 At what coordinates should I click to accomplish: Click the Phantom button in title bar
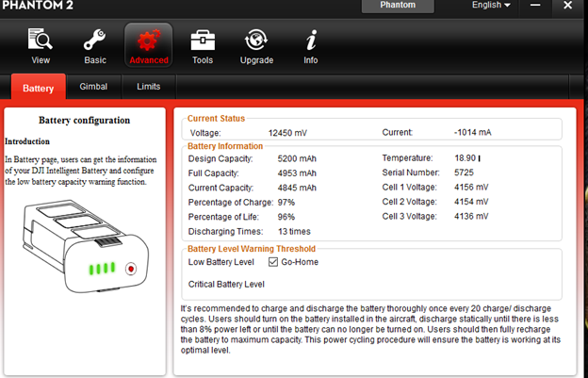click(x=398, y=6)
